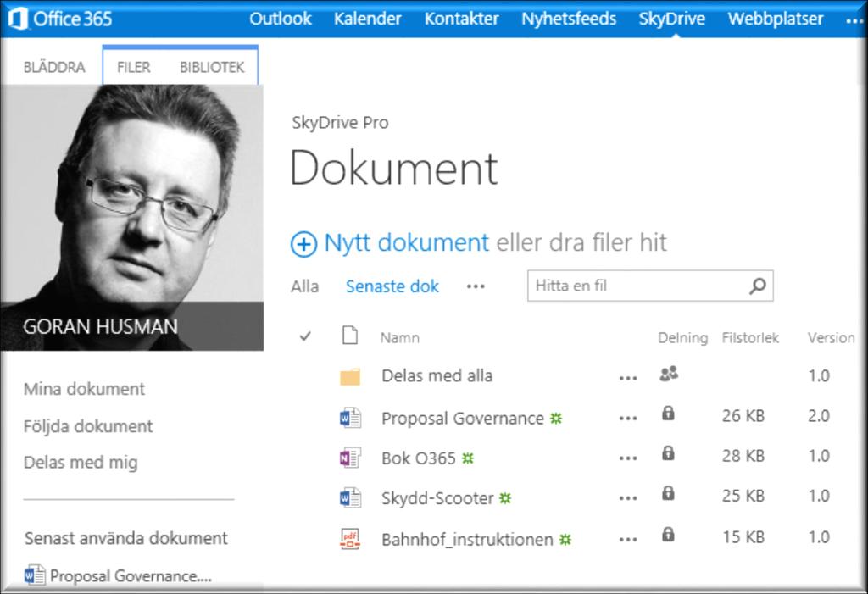The height and width of the screenshot is (594, 868).
Task: Click the 2.0 version value
Action: point(819,416)
